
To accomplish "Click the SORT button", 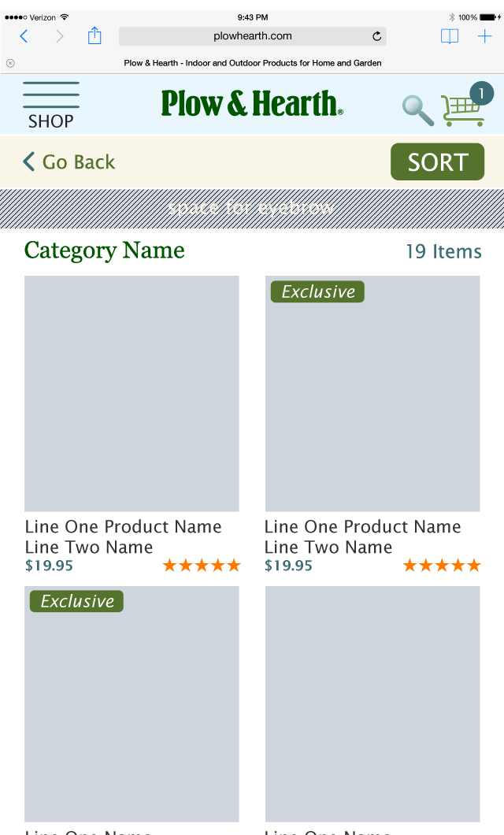I will 437,161.
